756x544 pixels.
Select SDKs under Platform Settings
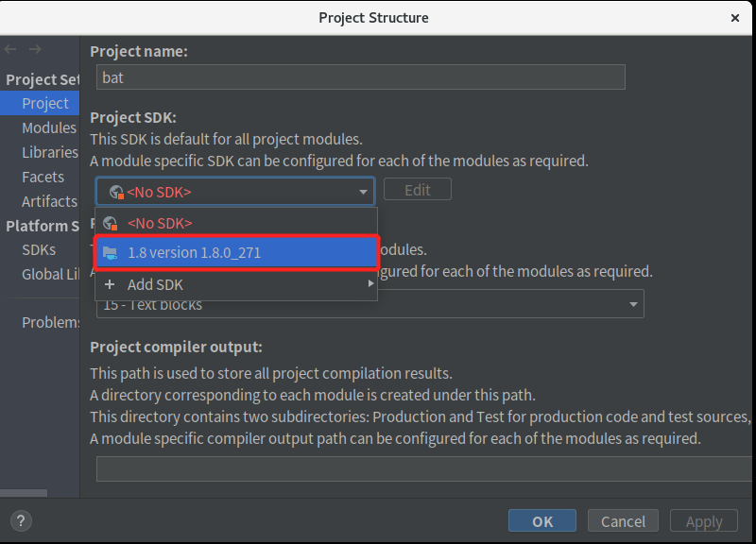pyautogui.click(x=39, y=250)
